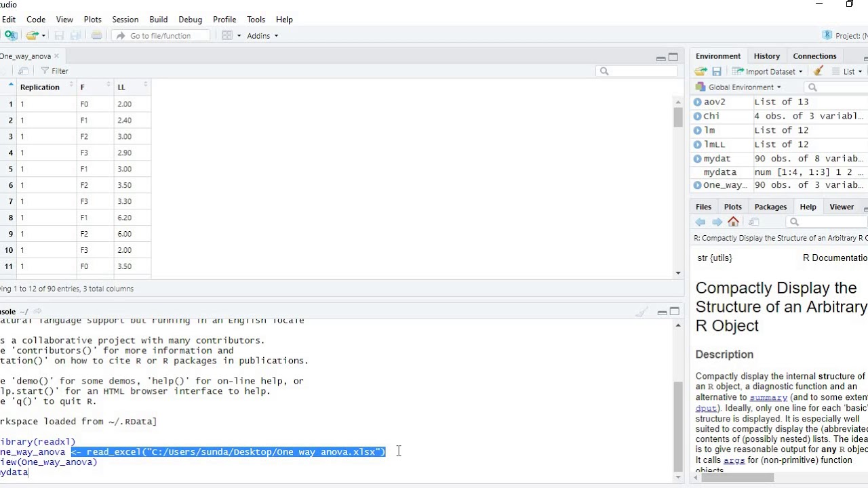Expand the Chi data frame

click(x=697, y=116)
